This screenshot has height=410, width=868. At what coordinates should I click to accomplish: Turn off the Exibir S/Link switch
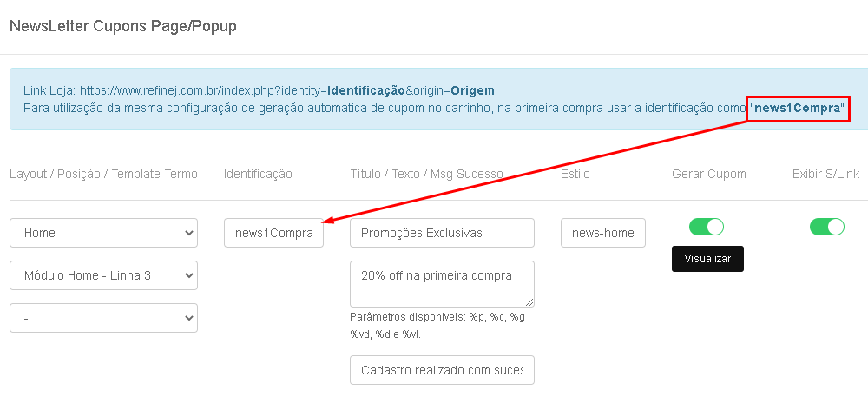[827, 227]
